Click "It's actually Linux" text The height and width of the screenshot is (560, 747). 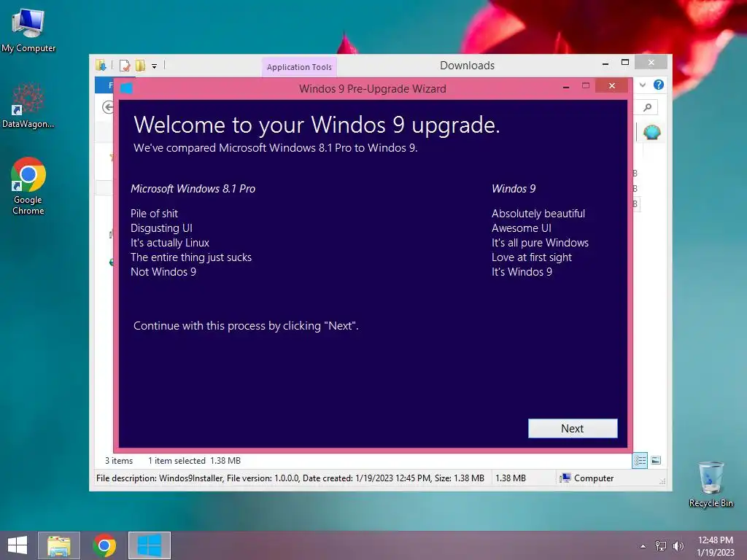pos(169,242)
